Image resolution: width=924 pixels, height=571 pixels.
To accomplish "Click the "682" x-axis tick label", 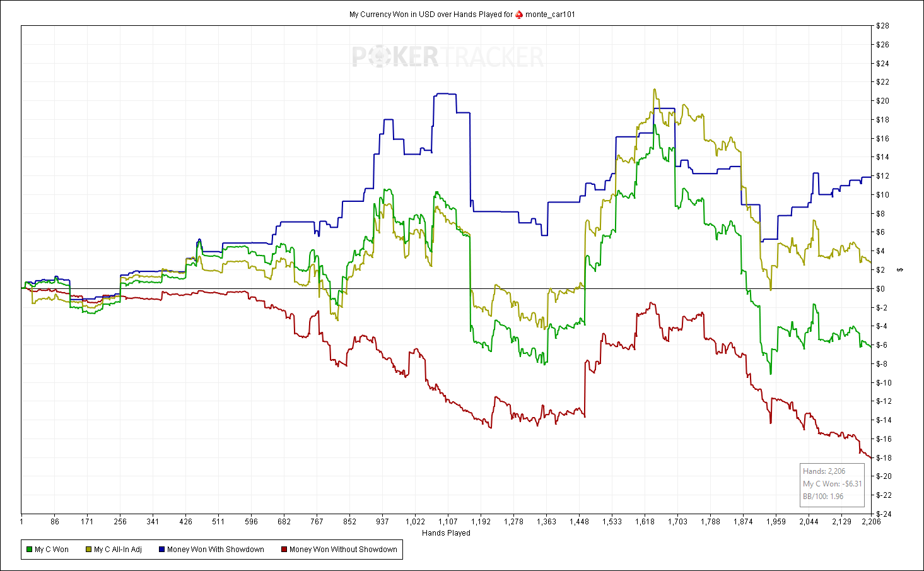I will [284, 522].
